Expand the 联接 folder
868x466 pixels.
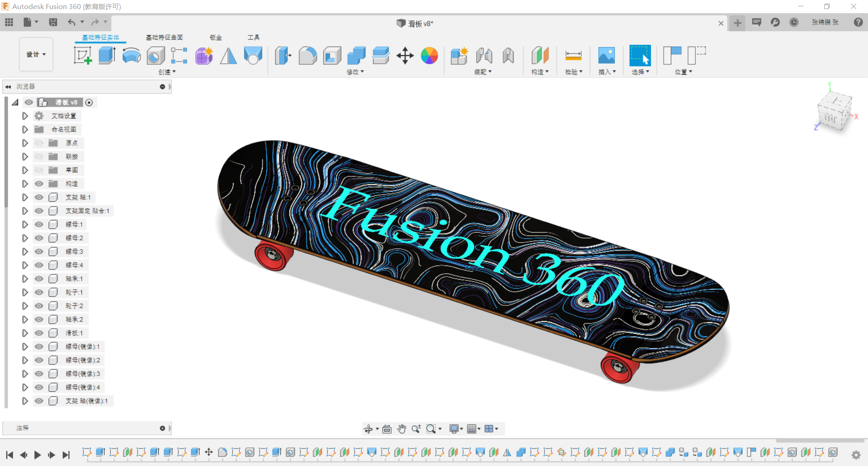tap(25, 157)
